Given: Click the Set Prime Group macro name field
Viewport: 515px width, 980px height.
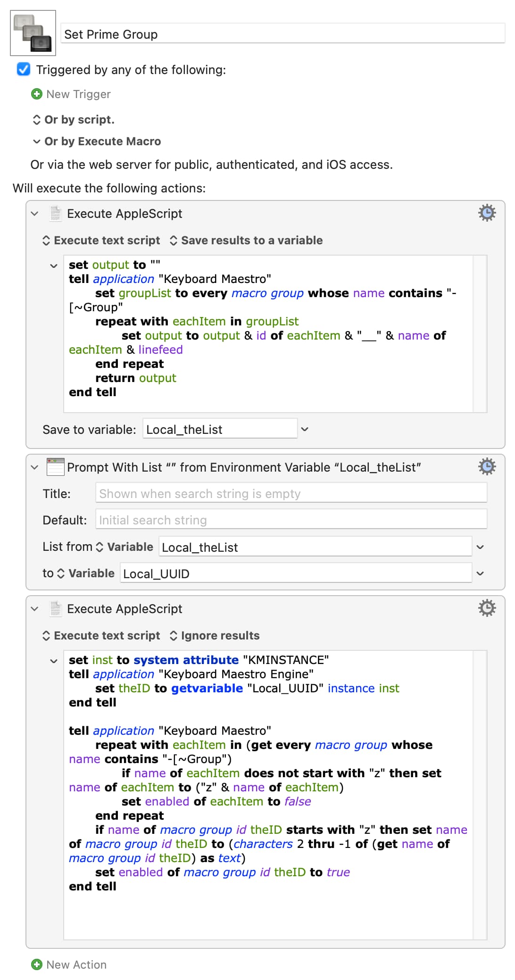Looking at the screenshot, I should pos(283,34).
